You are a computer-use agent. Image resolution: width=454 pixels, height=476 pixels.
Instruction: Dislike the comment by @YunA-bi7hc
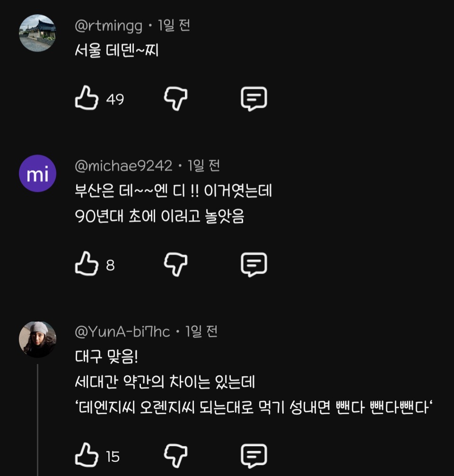pyautogui.click(x=176, y=456)
